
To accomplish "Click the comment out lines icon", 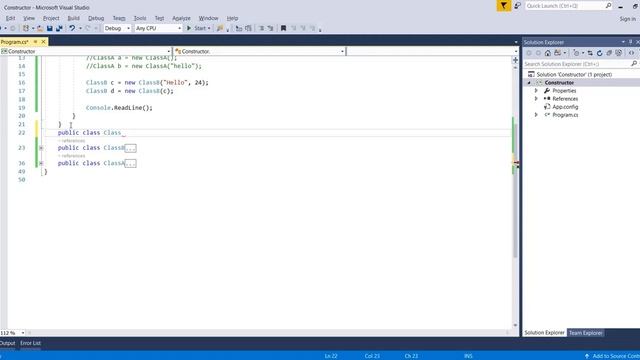I will point(261,28).
